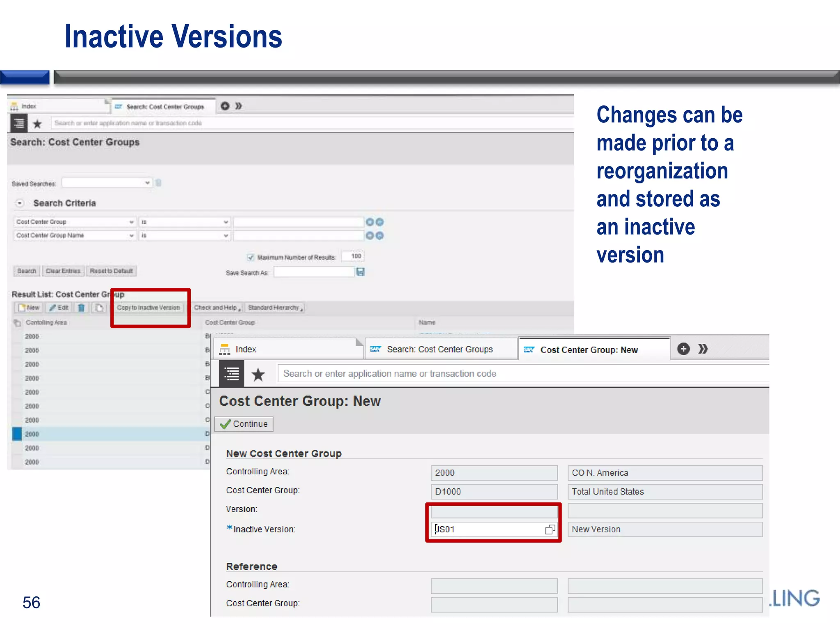Click Maximum Number of Results field showing 100

tap(353, 256)
